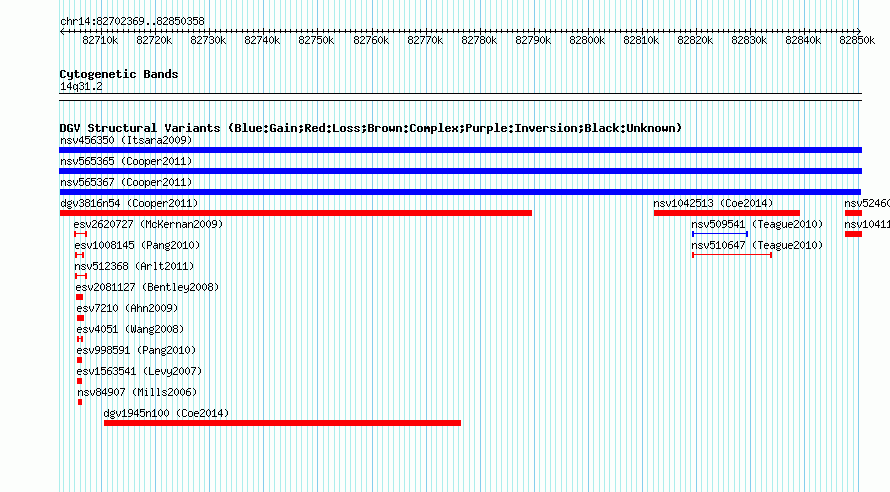This screenshot has height=492, width=890.
Task: Open the nsv565365 (Cooper2011) variant label
Action: pos(126,161)
